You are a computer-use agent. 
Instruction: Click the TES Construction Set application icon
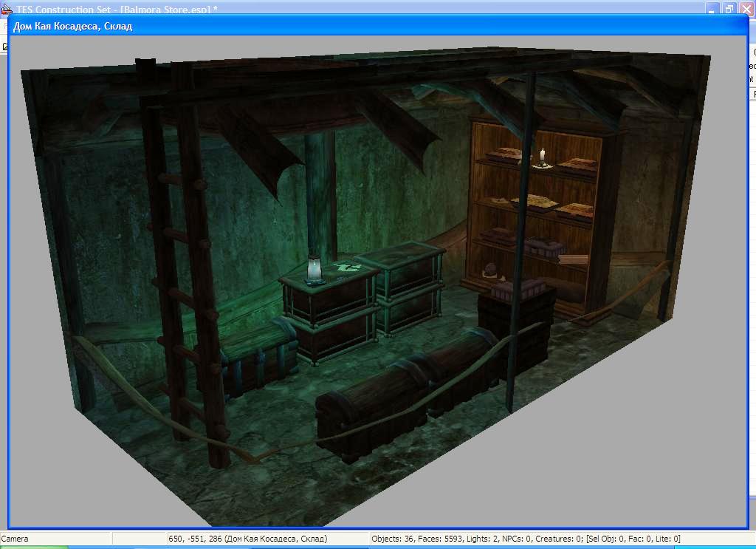[x=6, y=9]
